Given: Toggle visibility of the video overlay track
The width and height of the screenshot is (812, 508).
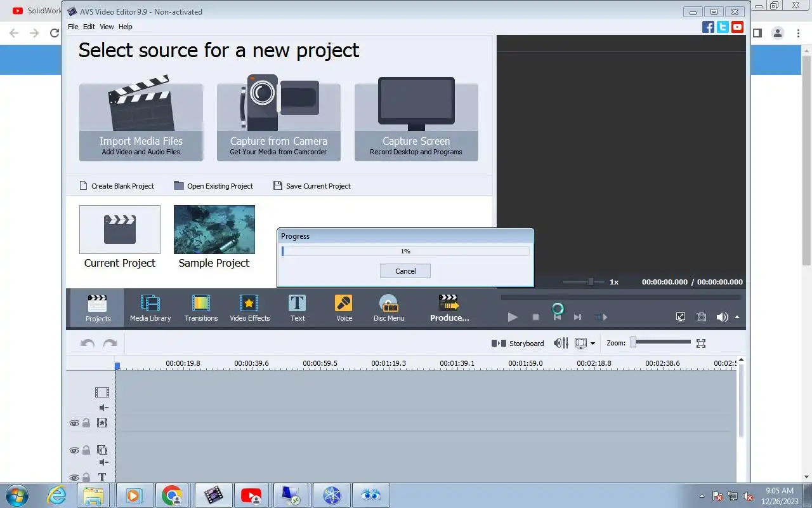Looking at the screenshot, I should point(74,450).
